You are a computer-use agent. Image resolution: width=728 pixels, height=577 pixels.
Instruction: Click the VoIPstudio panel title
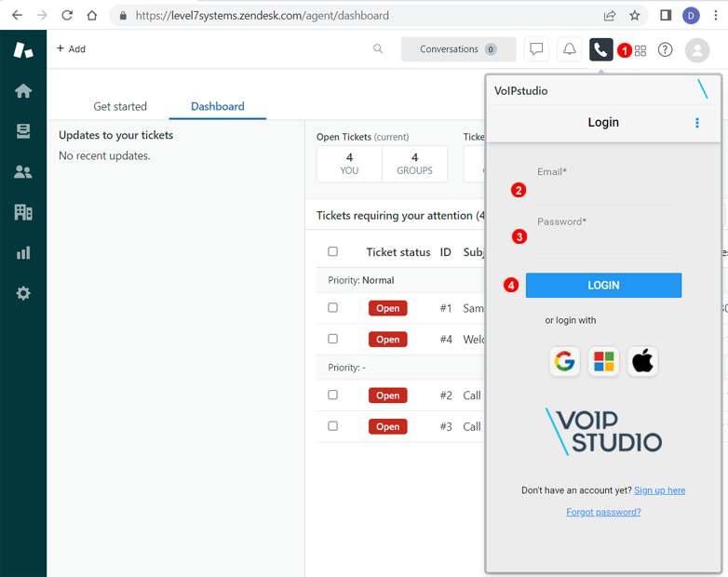coord(521,91)
